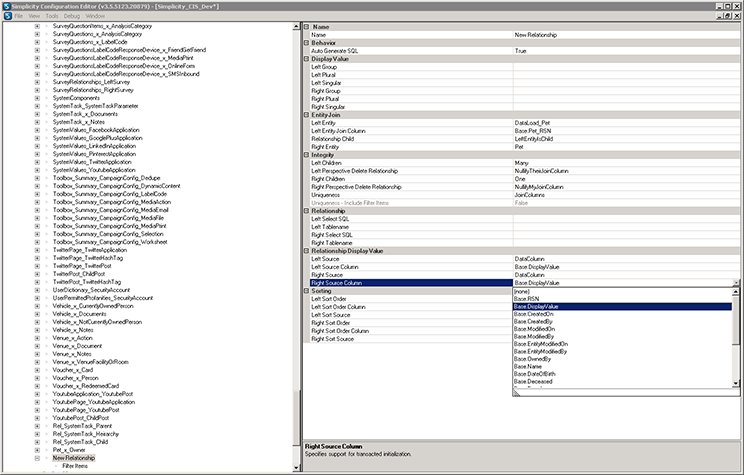Expand the Pet_x_Owner tree node
The width and height of the screenshot is (744, 475).
click(37, 450)
